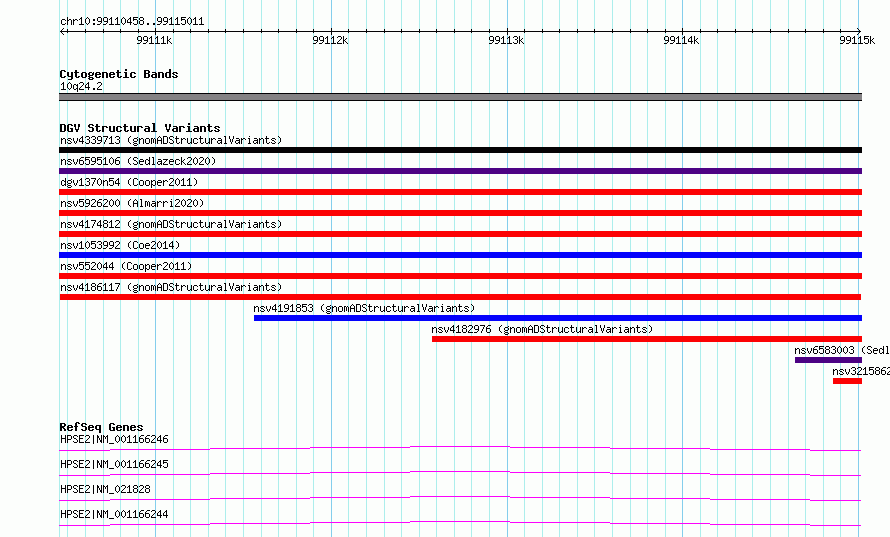Open transcript HPSE2|NM_021828 label

pos(105,489)
